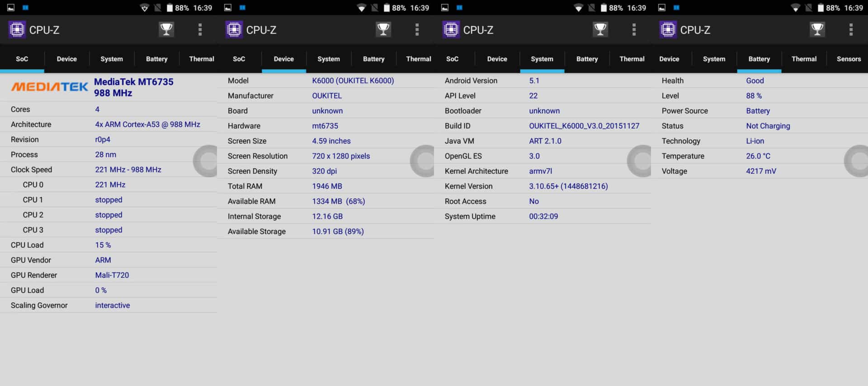
Task: Select the Total RAM 1946 MB value
Action: coord(327,186)
